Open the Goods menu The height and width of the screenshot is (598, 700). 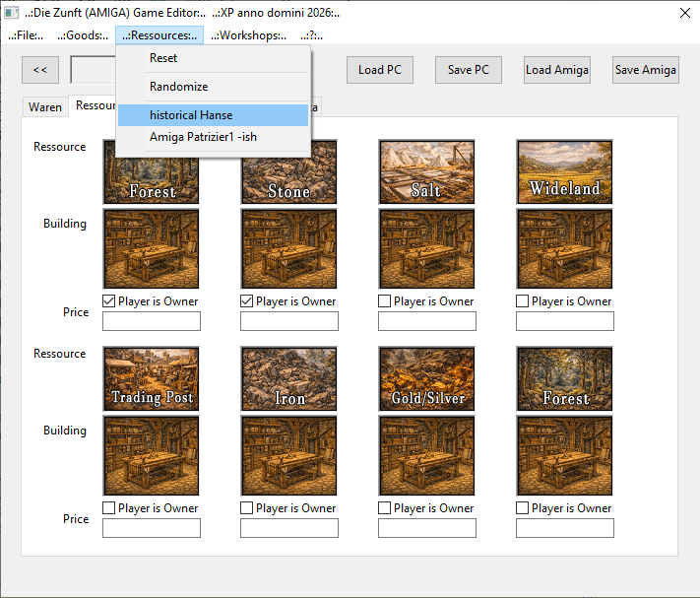point(83,35)
